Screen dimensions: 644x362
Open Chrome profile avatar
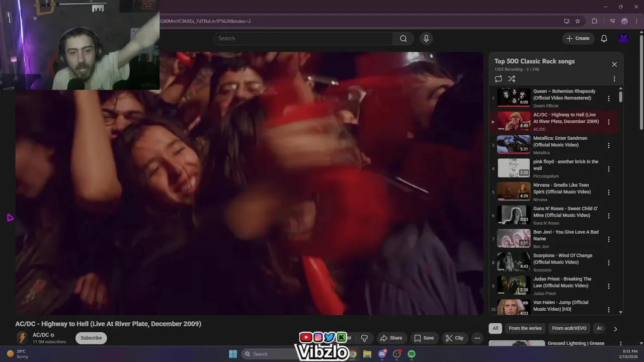(x=624, y=21)
